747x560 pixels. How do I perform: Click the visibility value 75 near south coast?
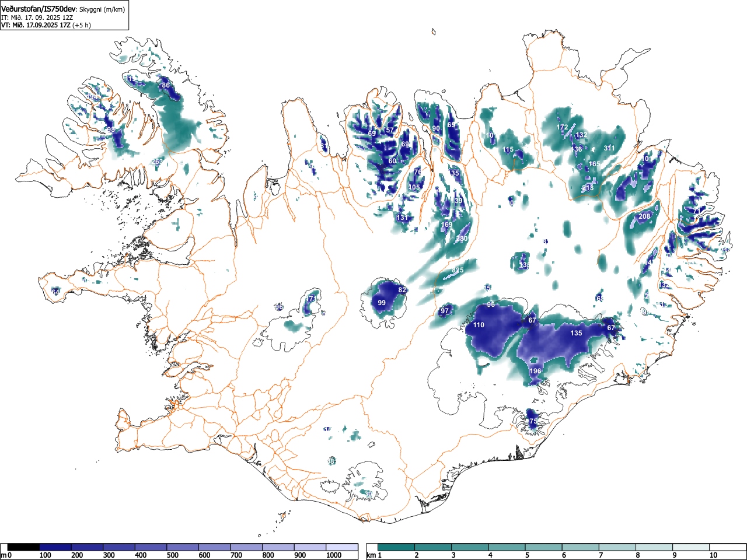[533, 421]
